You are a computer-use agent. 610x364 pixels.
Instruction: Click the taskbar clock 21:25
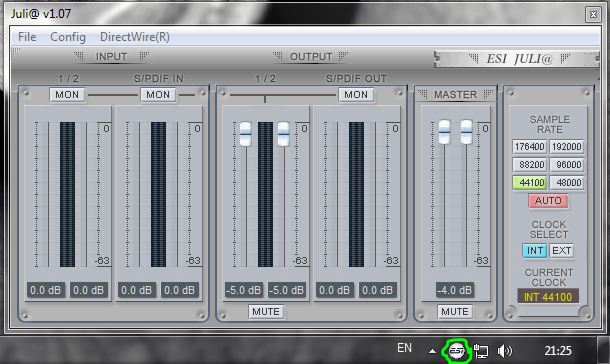(x=557, y=351)
